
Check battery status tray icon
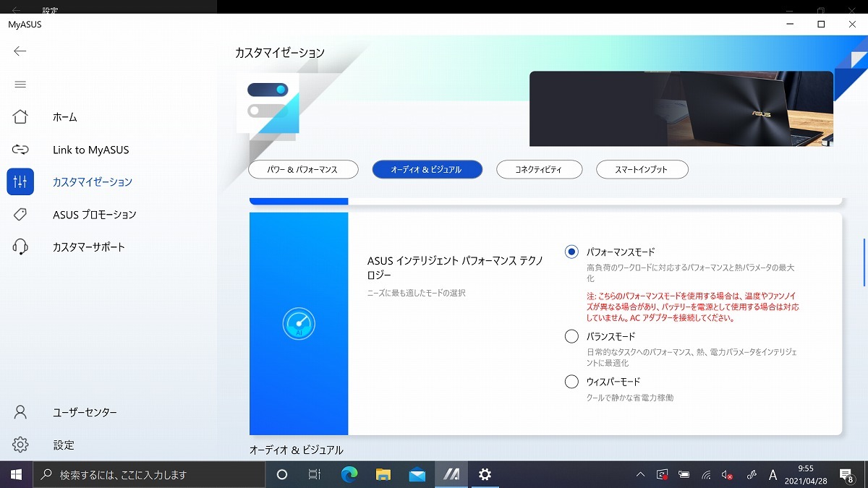pyautogui.click(x=684, y=474)
